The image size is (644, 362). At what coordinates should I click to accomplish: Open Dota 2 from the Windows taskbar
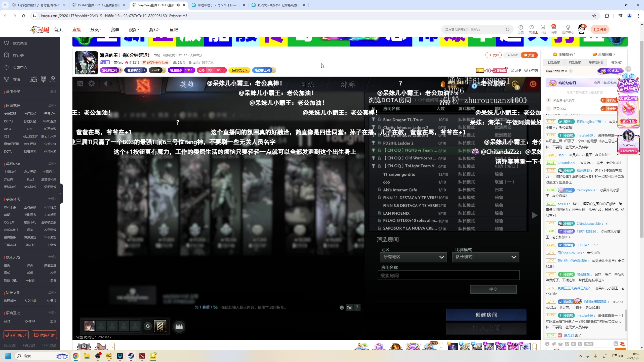coord(142,356)
